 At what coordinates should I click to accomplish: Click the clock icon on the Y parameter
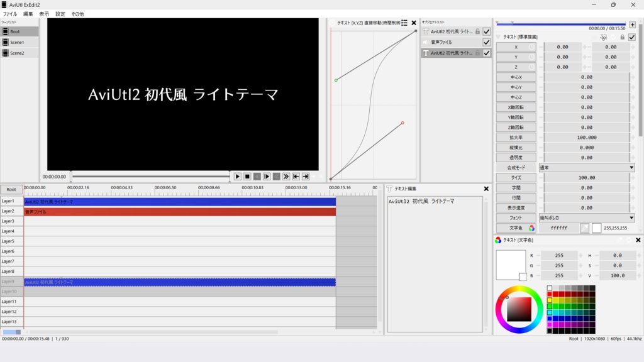[531, 57]
